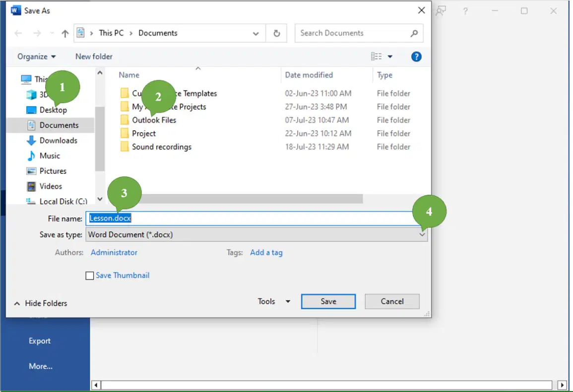Screen dimensions: 573x392
Task: Click the Word window scroll-right arrow
Action: point(563,385)
